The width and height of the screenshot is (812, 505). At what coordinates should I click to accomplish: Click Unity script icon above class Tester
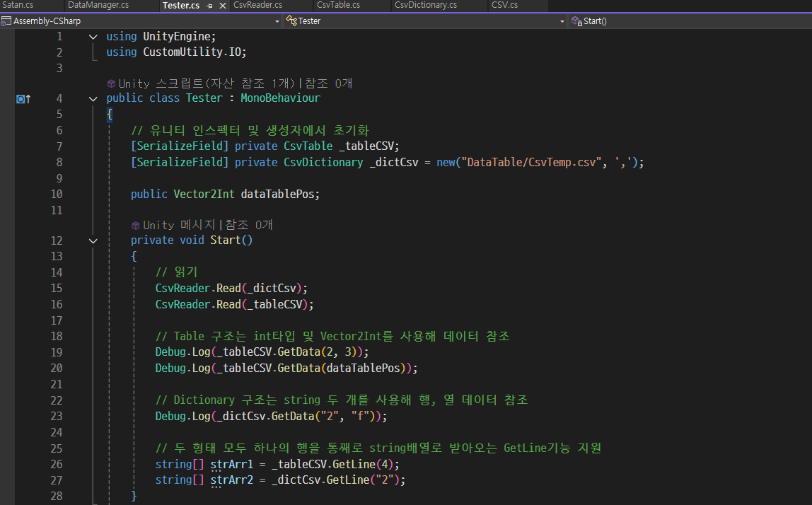(111, 83)
